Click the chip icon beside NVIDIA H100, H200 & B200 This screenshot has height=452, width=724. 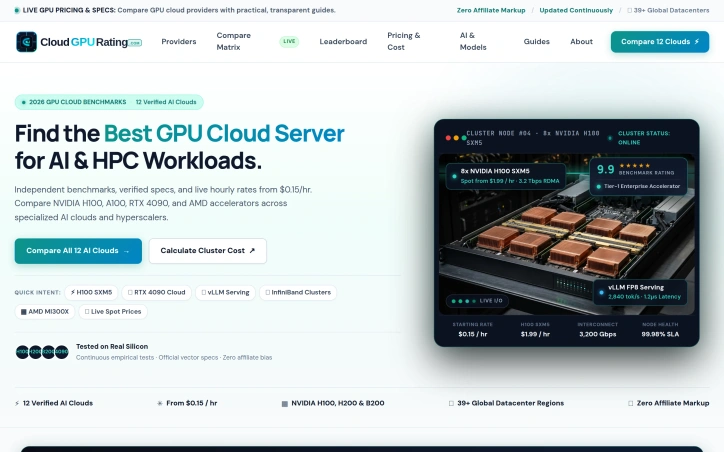tap(285, 404)
